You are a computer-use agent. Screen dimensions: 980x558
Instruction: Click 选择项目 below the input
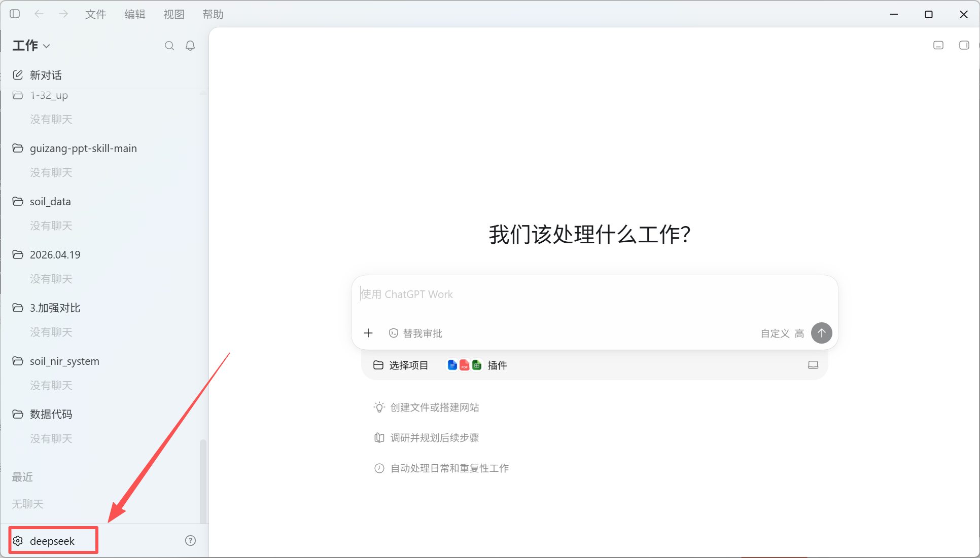[401, 365]
